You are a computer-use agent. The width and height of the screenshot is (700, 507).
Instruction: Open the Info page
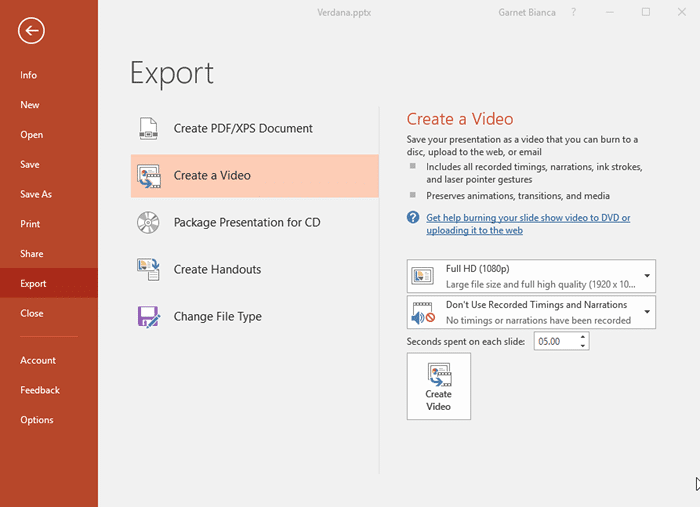tap(29, 75)
